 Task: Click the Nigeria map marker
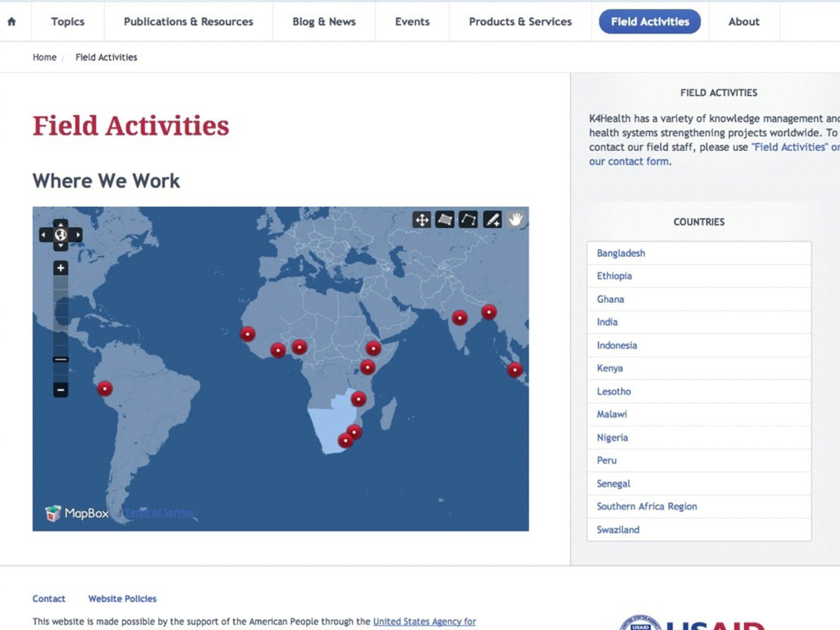299,347
